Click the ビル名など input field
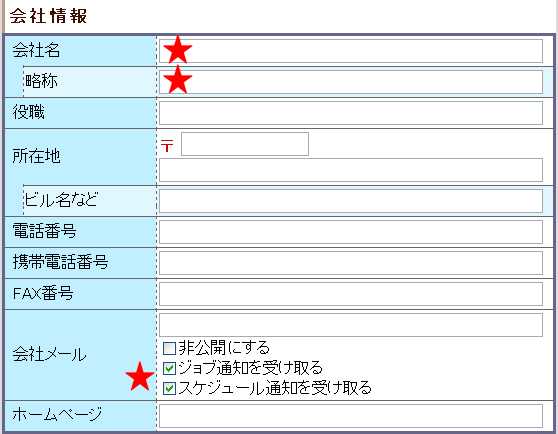 click(x=351, y=201)
